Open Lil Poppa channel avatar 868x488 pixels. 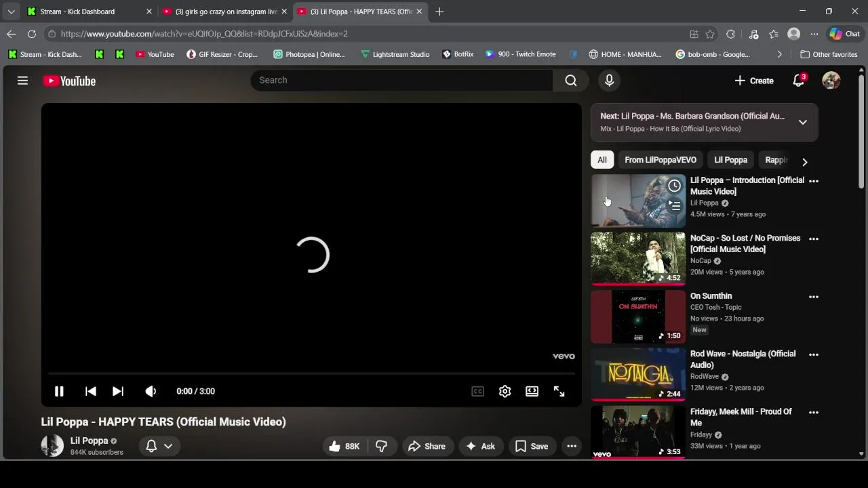point(52,446)
